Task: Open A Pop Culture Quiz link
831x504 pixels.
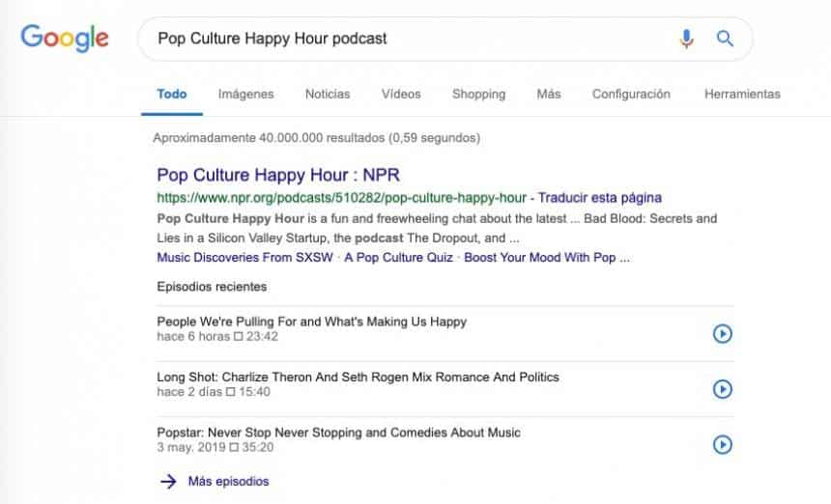Action: [398, 257]
